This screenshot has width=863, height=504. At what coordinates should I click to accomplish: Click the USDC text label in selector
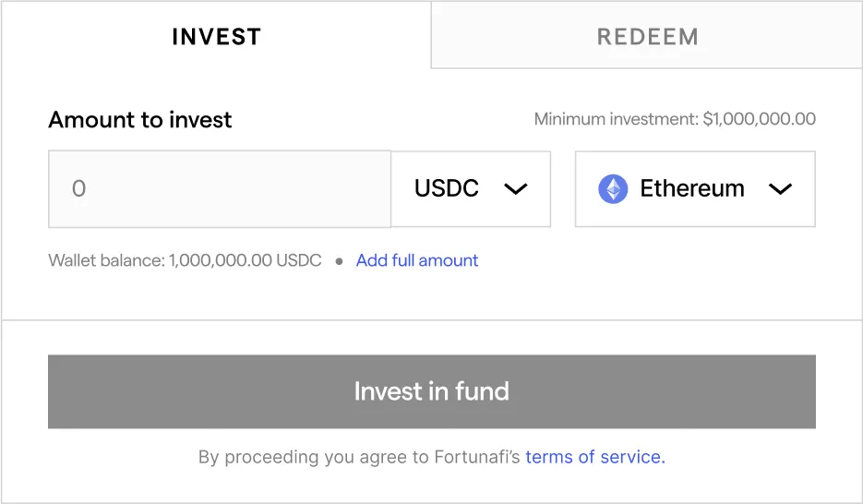447,189
